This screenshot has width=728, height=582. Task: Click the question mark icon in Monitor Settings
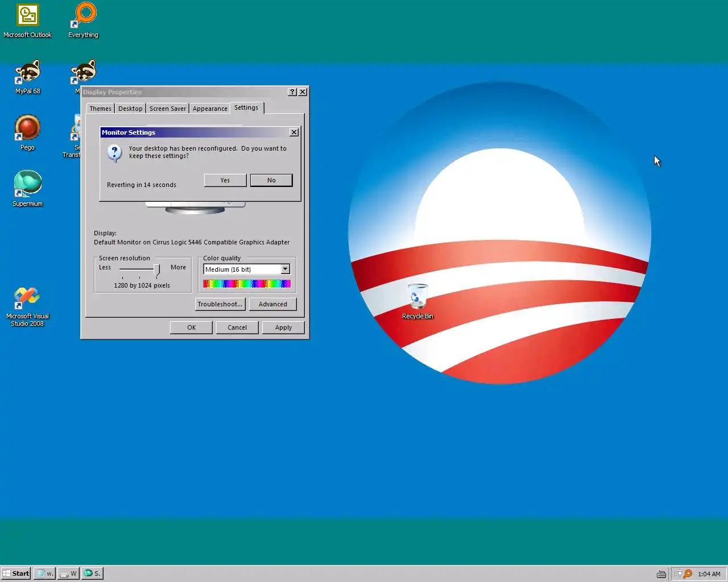coord(115,152)
